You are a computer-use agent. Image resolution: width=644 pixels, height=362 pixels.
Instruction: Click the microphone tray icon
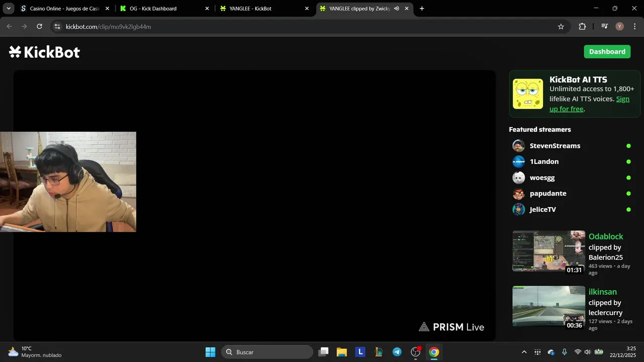click(x=565, y=352)
